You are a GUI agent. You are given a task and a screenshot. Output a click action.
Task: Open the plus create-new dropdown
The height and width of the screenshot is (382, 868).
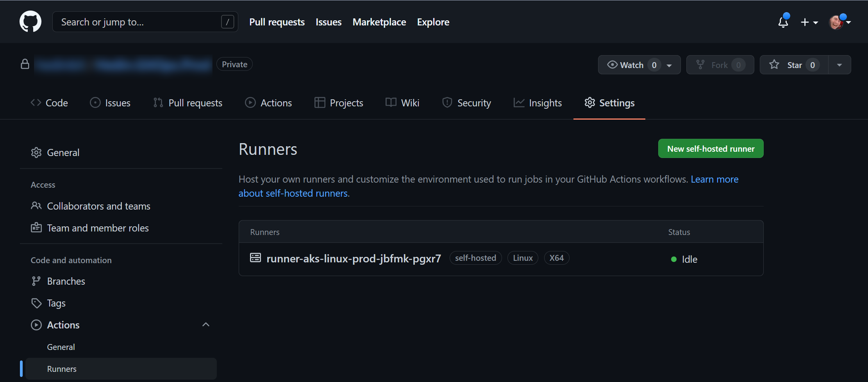tap(809, 22)
